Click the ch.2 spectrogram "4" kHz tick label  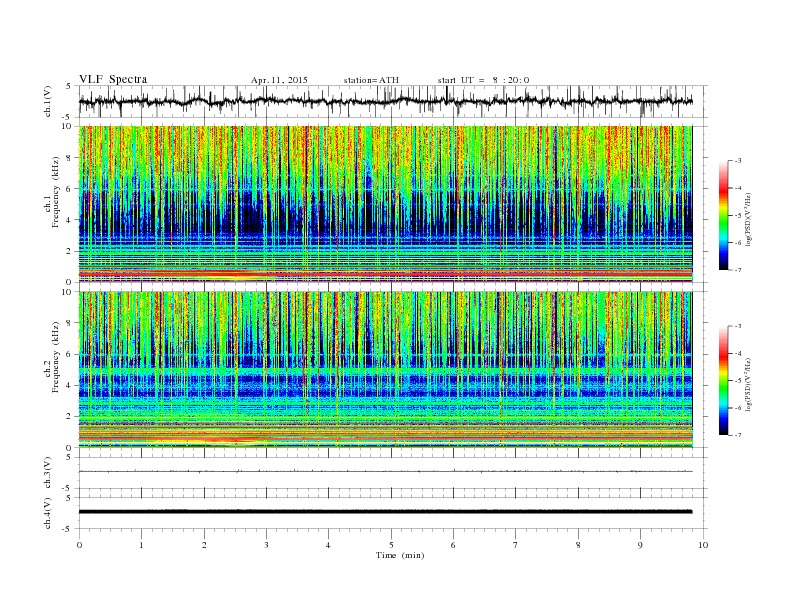click(x=70, y=385)
